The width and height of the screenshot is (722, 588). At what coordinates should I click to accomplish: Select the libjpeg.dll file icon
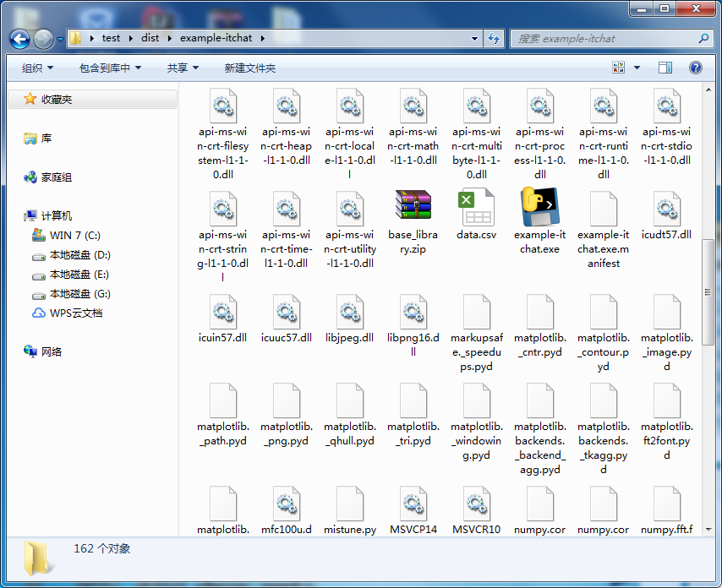[350, 312]
